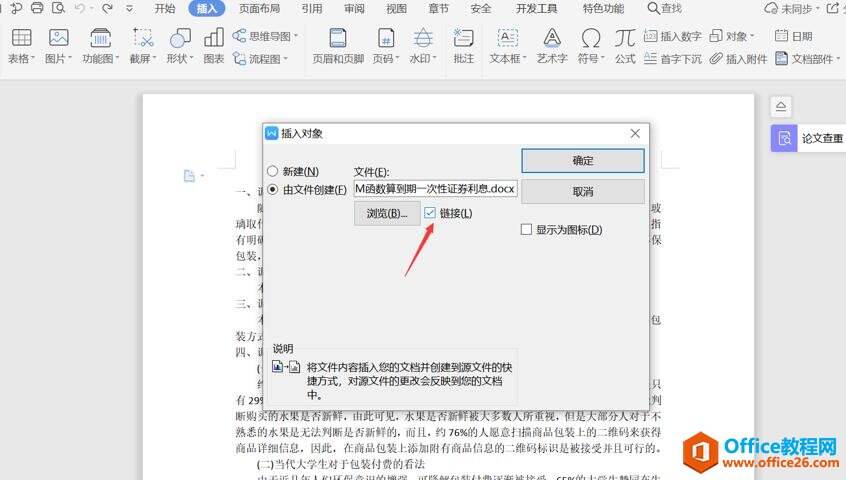The height and width of the screenshot is (480, 846).
Task: Insert WordArt (艺术字)
Action: tap(552, 46)
